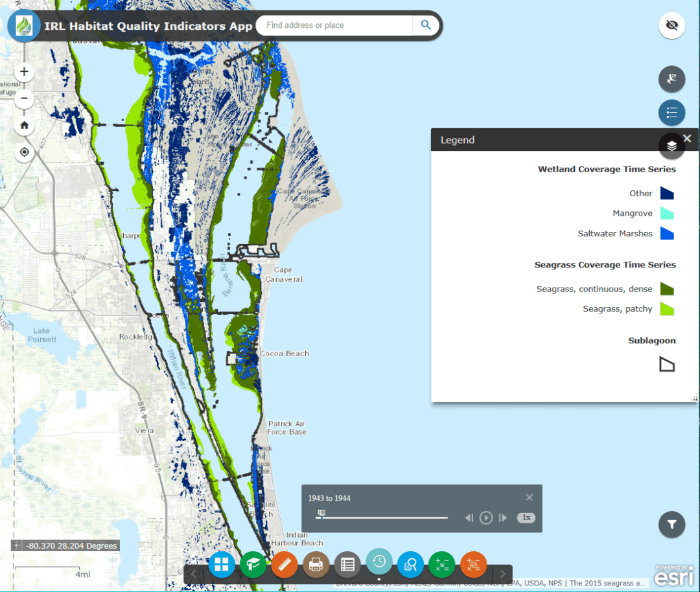Click the patchy seagrass swatch
The width and height of the screenshot is (700, 592).
667,309
